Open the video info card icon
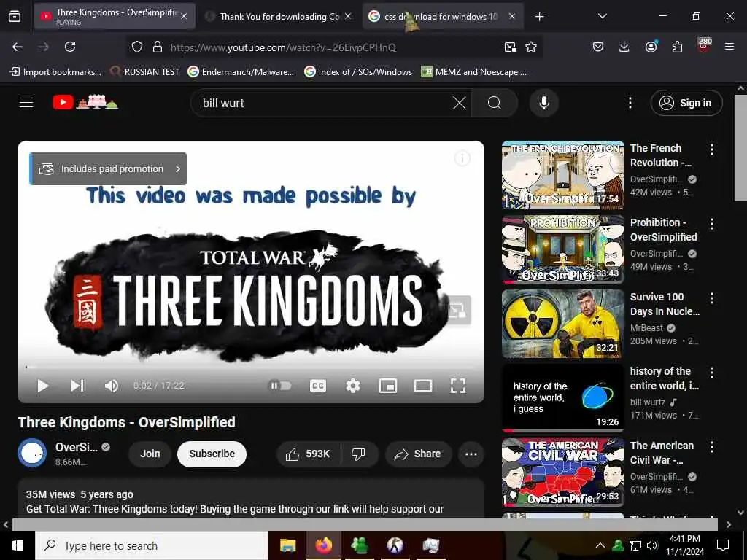747x560 pixels. 462,158
